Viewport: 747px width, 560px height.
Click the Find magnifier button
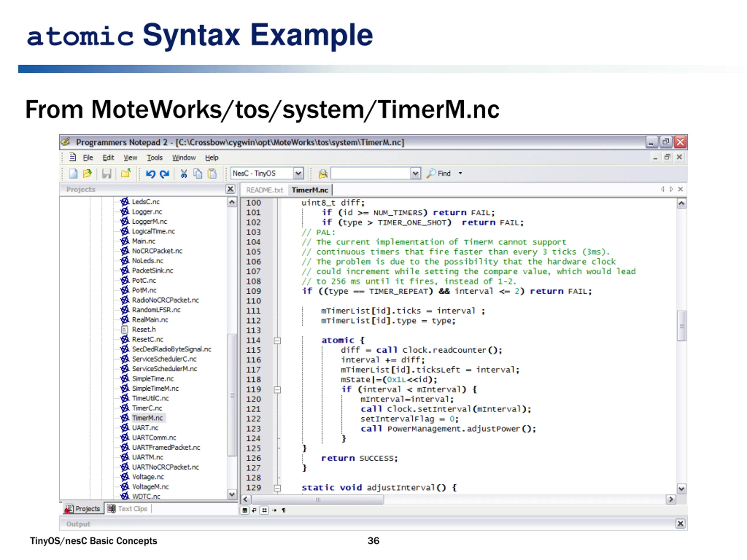click(x=439, y=173)
